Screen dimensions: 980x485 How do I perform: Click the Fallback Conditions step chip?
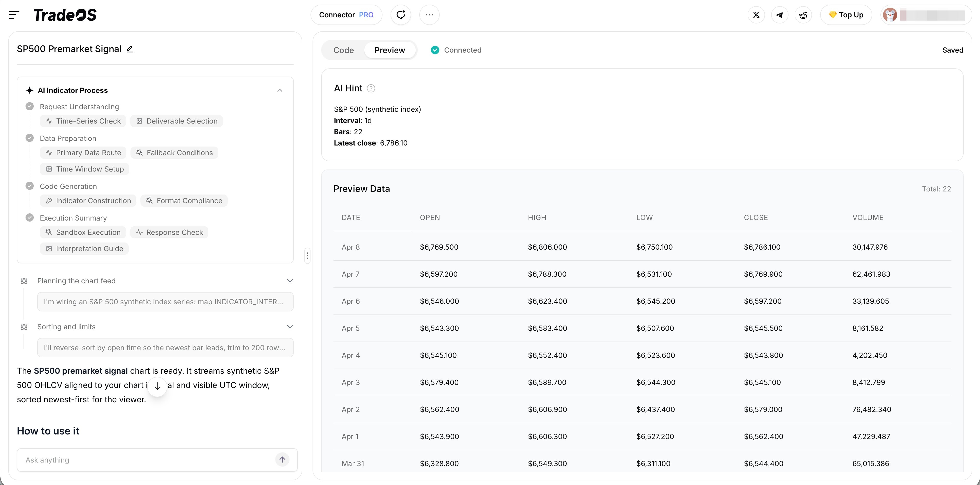pyautogui.click(x=175, y=153)
